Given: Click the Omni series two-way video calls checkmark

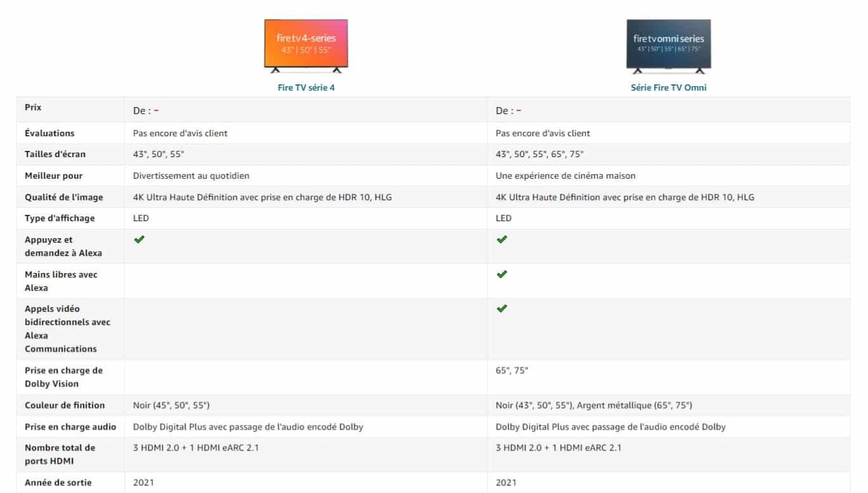Looking at the screenshot, I should tap(502, 309).
